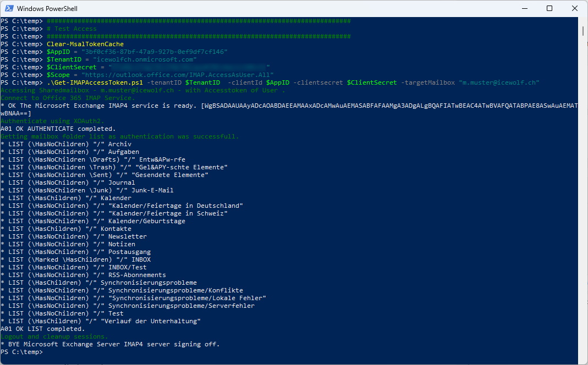The width and height of the screenshot is (588, 365).
Task: Click the LIST row for Notizen
Action: click(68, 244)
